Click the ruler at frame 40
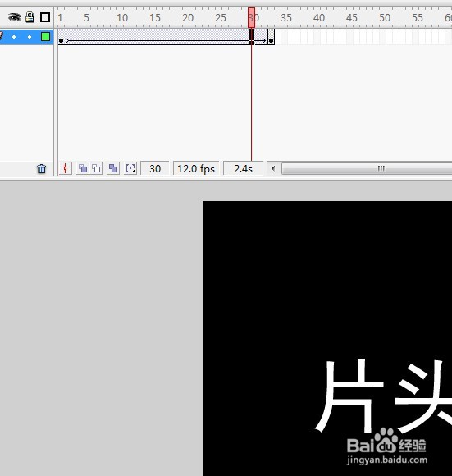Image resolution: width=452 pixels, height=476 pixels. click(319, 18)
